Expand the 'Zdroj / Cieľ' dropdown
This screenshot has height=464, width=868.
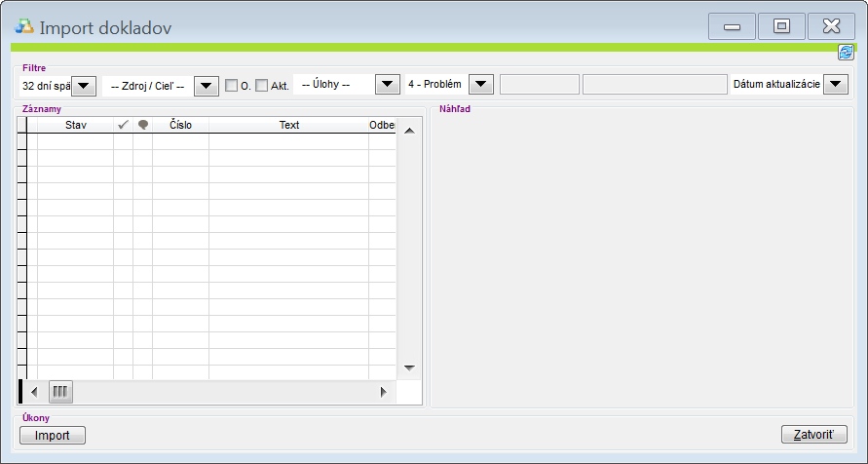point(206,85)
